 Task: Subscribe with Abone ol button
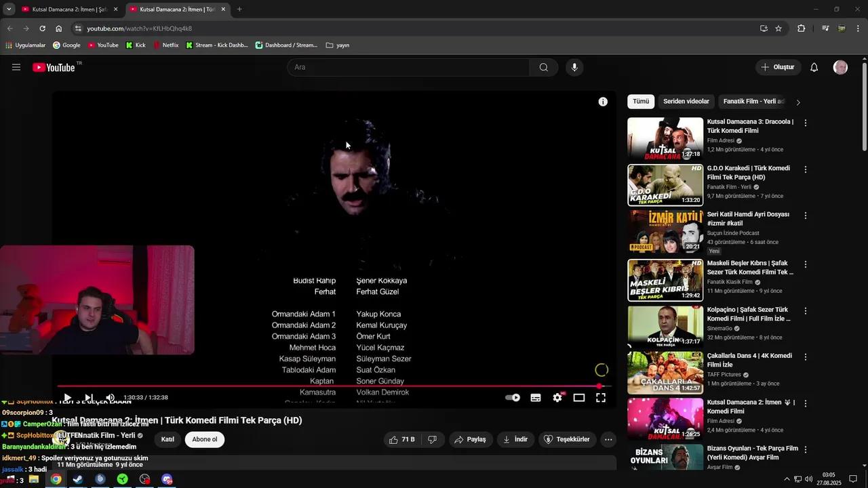coord(205,439)
